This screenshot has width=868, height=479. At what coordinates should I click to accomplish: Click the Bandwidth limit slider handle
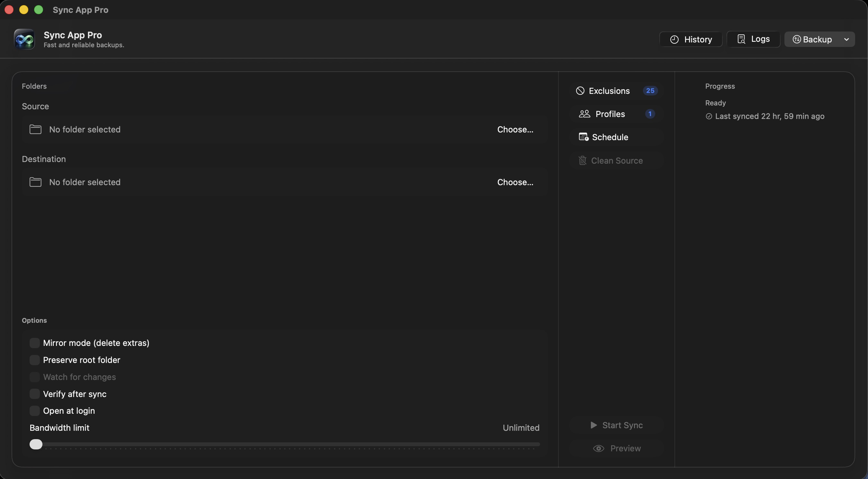36,444
